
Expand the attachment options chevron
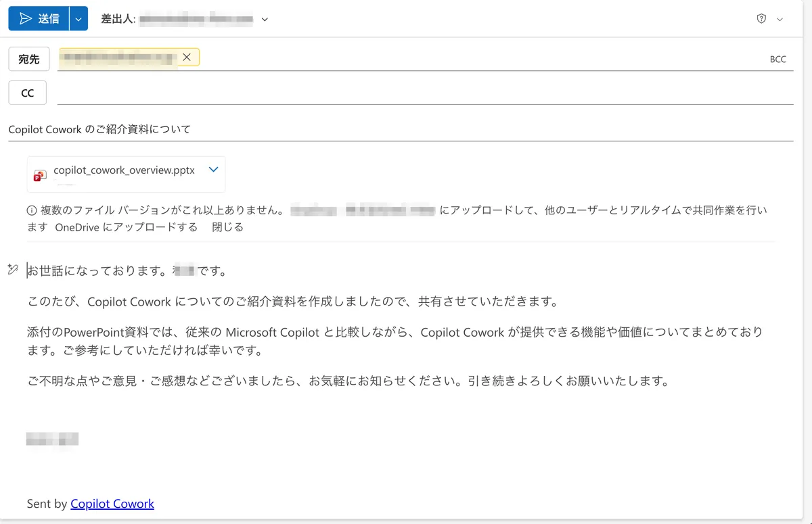(x=213, y=170)
